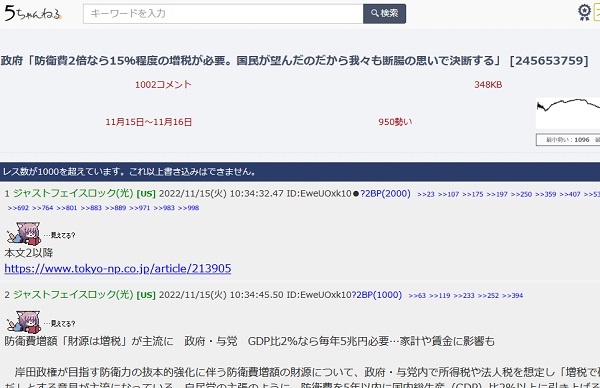600x388 pixels.
Task: Click the 本文2以降 text in post 1
Action: [29, 253]
